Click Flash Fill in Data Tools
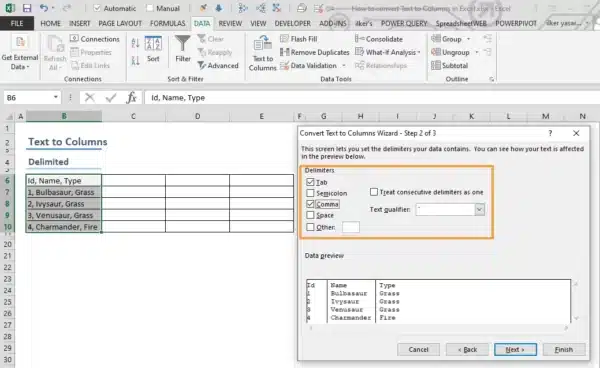The width and height of the screenshot is (600, 368). [x=298, y=39]
